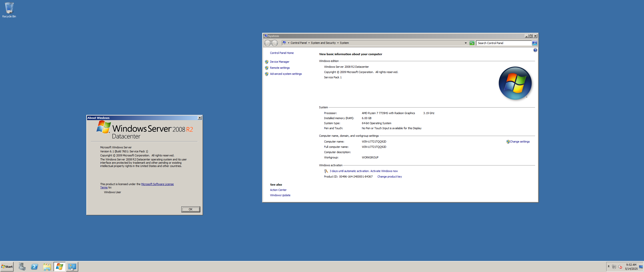Click Version 6.1 build text in About Windows
Image resolution: width=644 pixels, height=272 pixels.
(x=124, y=151)
